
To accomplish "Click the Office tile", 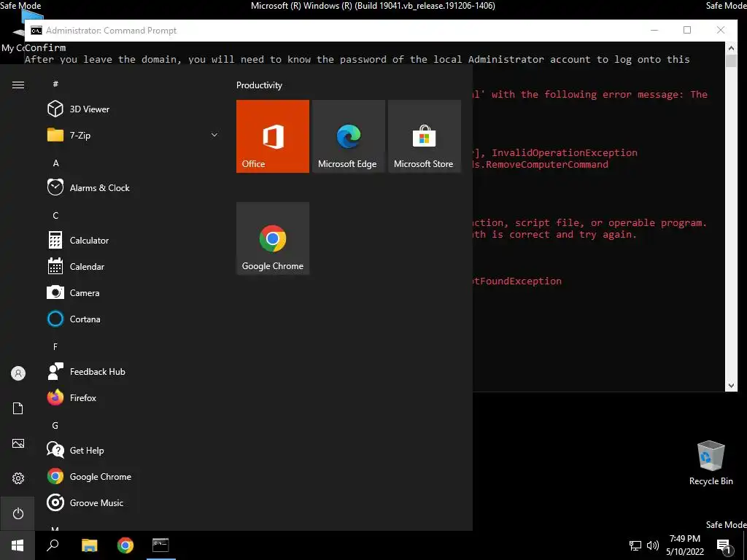I will [273, 136].
